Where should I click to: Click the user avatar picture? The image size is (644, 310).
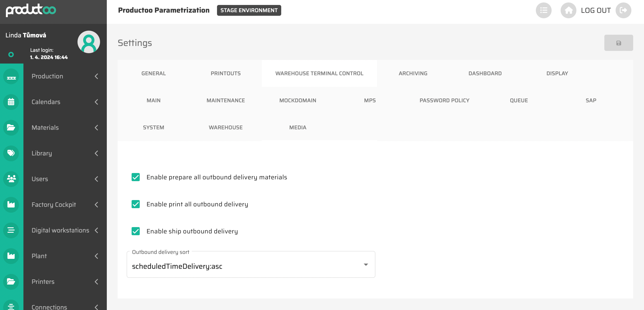89,42
